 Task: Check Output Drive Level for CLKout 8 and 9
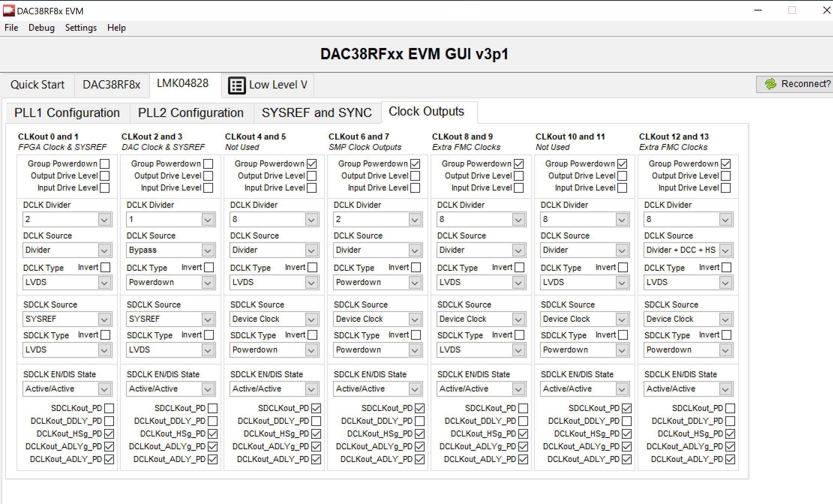(x=519, y=176)
